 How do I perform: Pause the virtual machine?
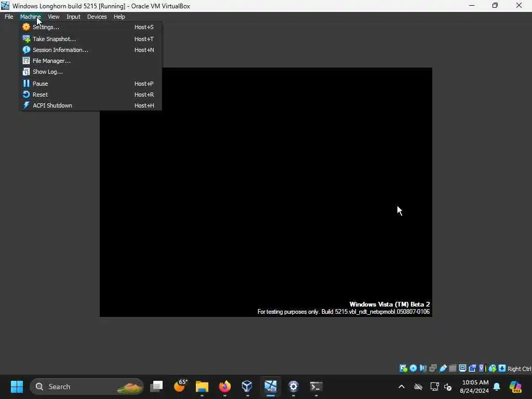[90, 84]
